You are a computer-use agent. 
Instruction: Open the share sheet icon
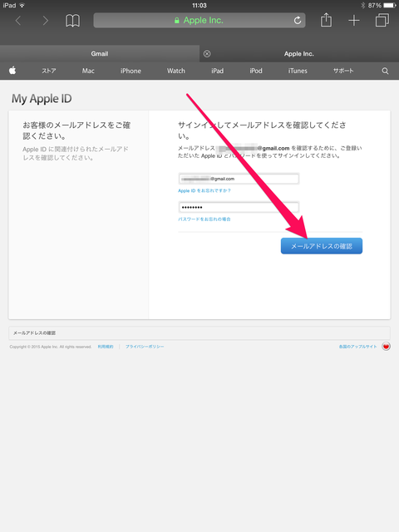(326, 20)
